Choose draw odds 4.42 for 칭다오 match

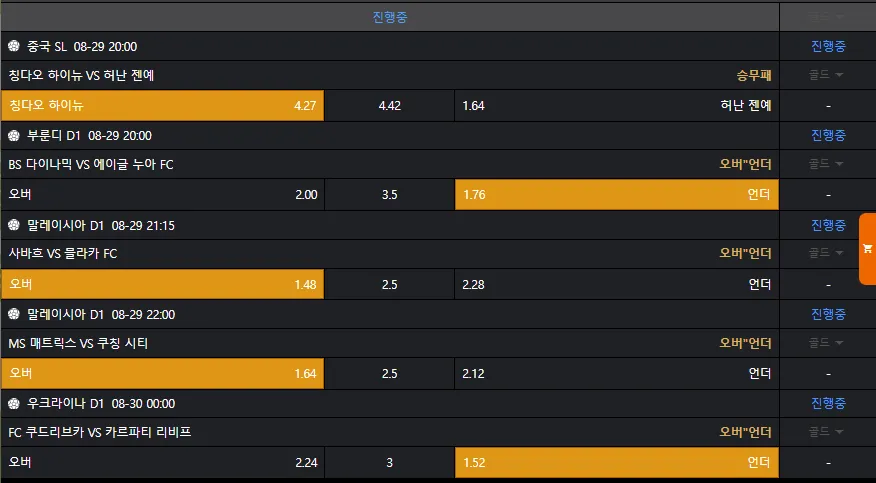tap(389, 105)
